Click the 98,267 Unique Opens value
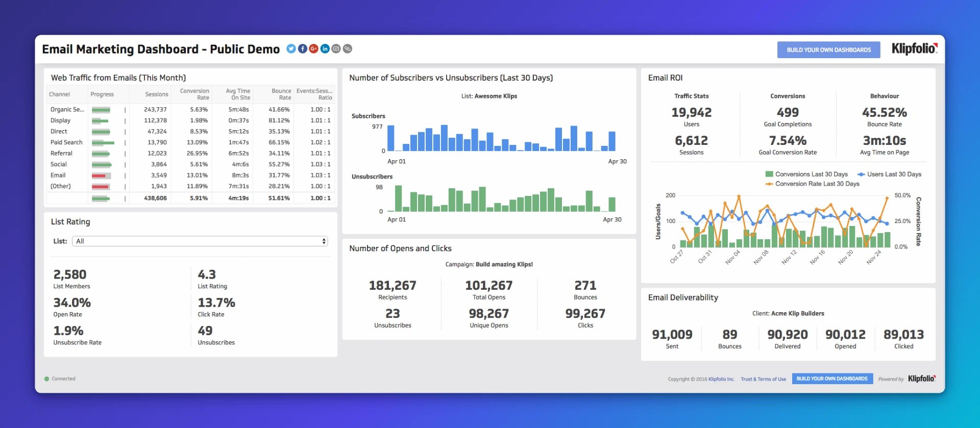Viewport: 980px width, 428px height. tap(488, 313)
